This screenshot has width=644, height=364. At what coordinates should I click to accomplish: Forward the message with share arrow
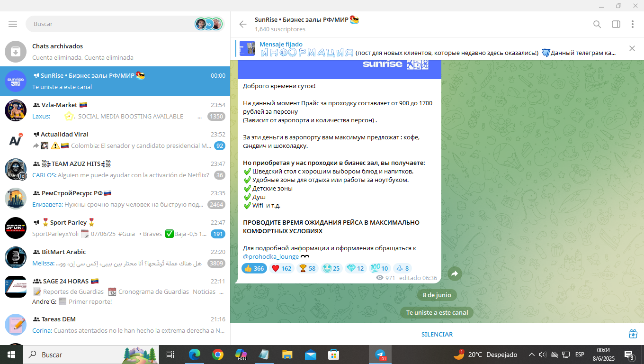pyautogui.click(x=455, y=274)
